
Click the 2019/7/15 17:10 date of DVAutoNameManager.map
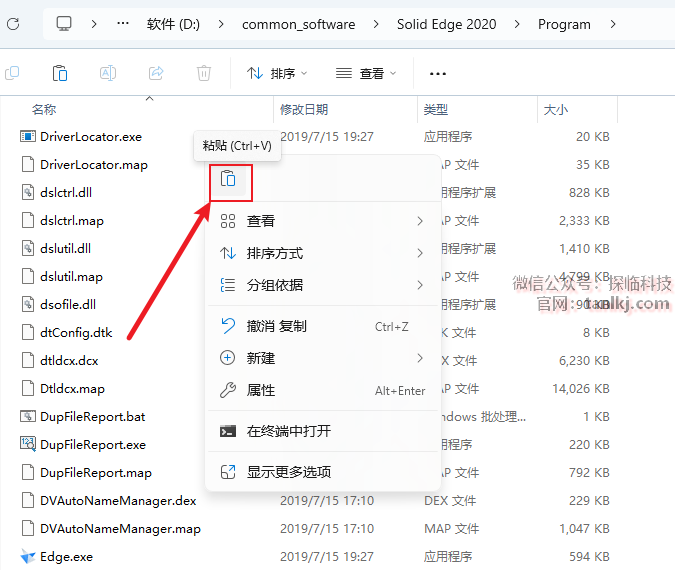click(327, 529)
